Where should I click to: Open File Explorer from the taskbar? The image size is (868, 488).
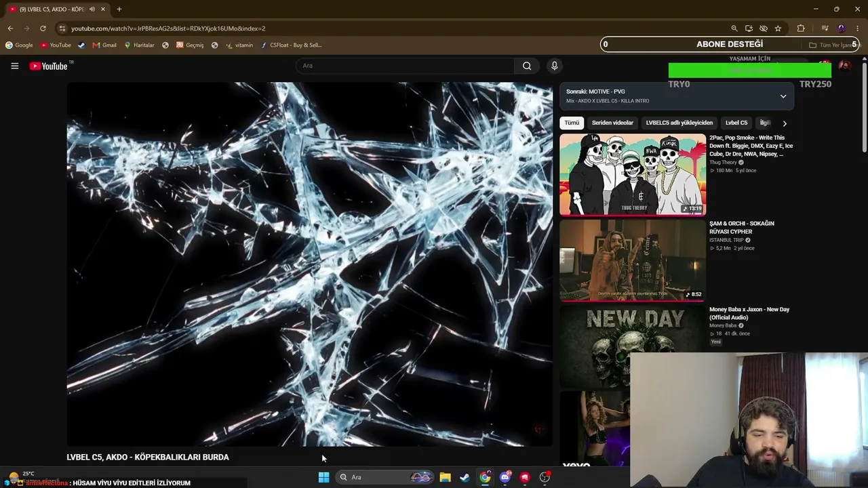pyautogui.click(x=445, y=477)
